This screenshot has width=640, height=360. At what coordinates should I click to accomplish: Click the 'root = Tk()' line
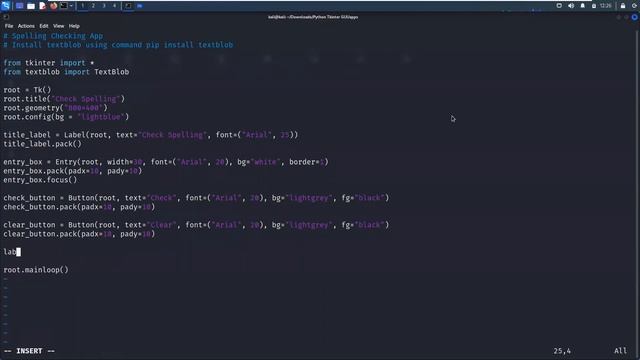pos(27,90)
